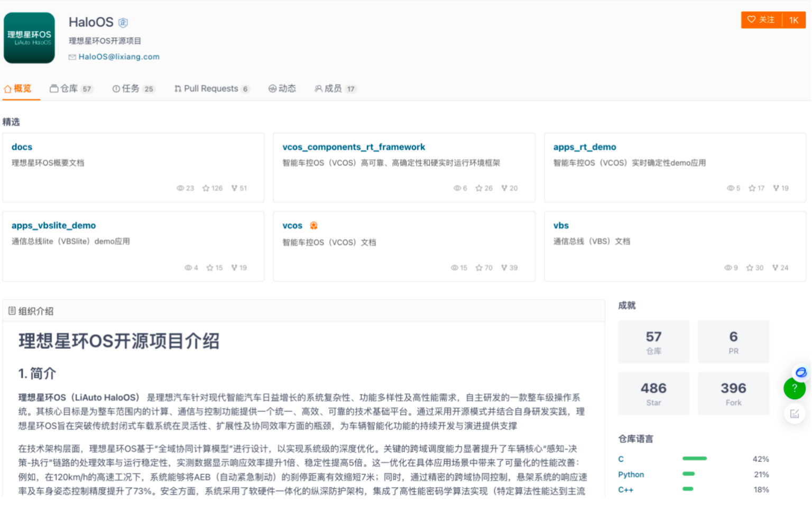Select the Python language entry
812x514 pixels.
631,474
